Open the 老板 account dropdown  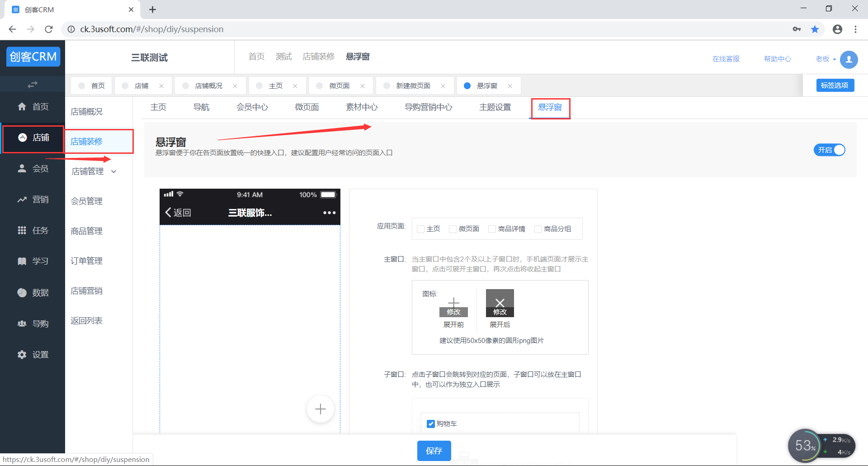point(826,59)
